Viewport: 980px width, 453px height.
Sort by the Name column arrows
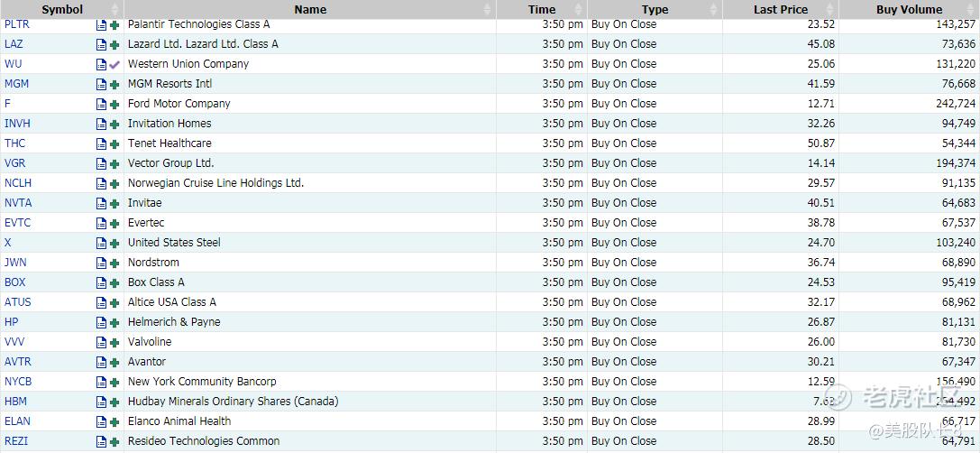point(488,9)
